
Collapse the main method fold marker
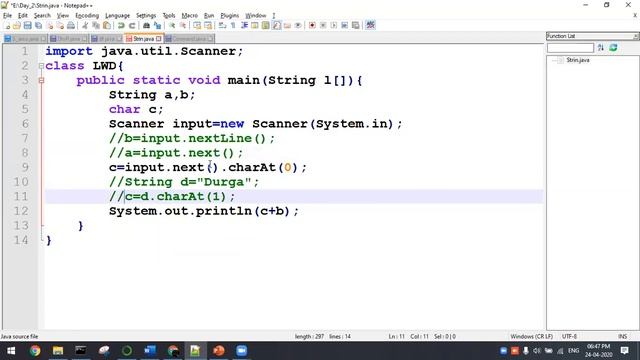(41, 80)
